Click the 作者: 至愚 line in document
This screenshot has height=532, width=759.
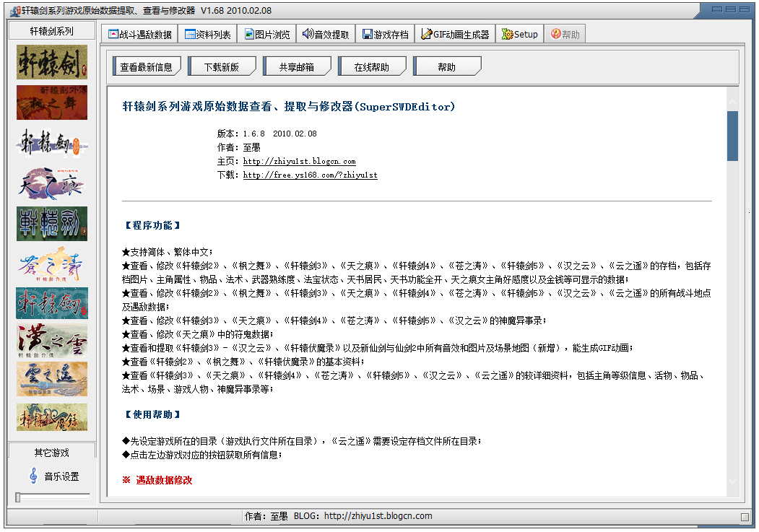238,147
